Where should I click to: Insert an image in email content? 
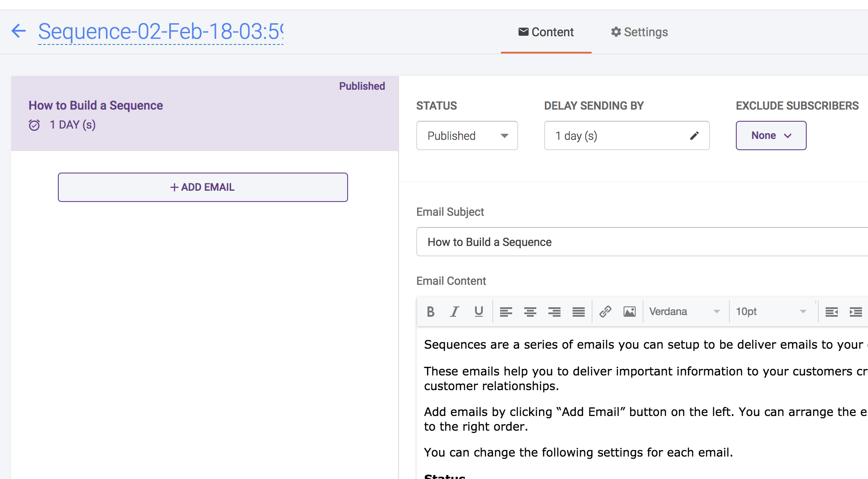(x=629, y=312)
